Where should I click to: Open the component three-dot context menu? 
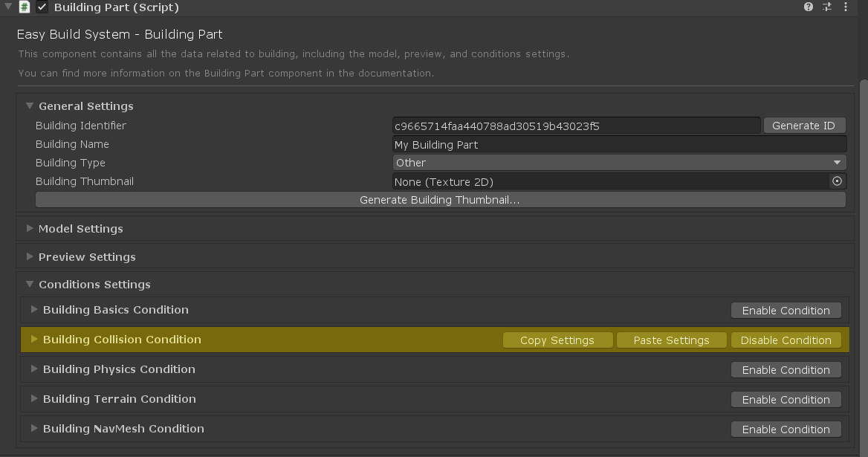[846, 7]
